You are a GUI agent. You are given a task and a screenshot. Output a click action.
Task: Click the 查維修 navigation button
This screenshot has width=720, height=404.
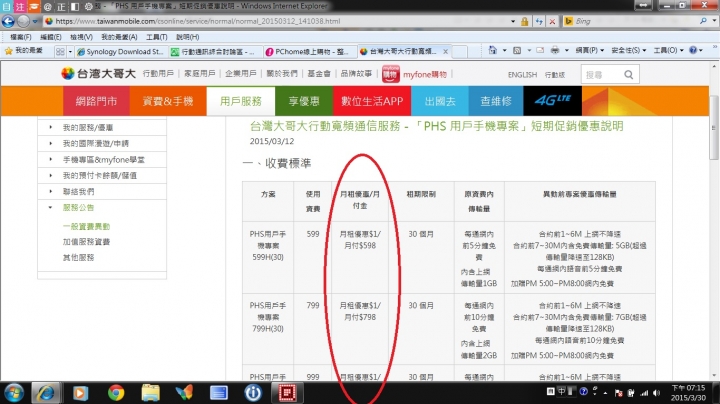[496, 101]
